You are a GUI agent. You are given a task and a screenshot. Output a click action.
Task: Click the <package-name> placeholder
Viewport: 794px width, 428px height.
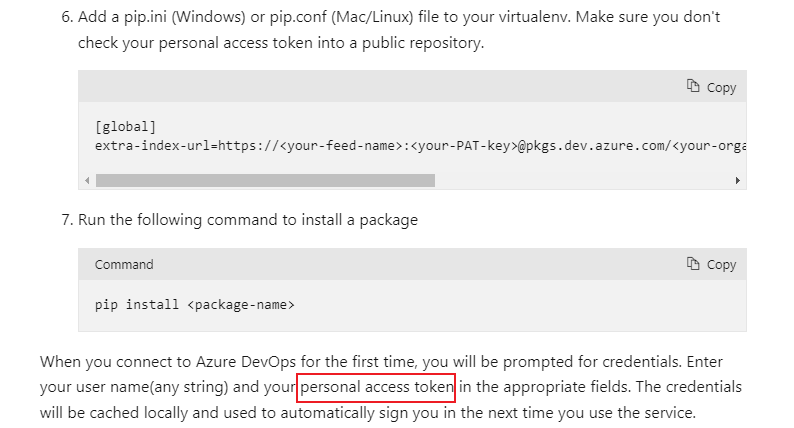click(240, 304)
